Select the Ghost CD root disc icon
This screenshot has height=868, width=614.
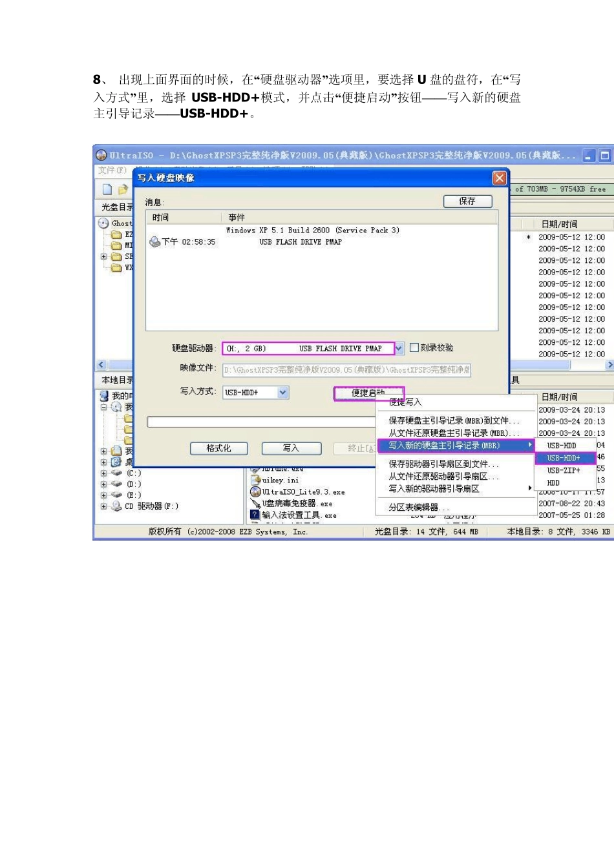(103, 223)
